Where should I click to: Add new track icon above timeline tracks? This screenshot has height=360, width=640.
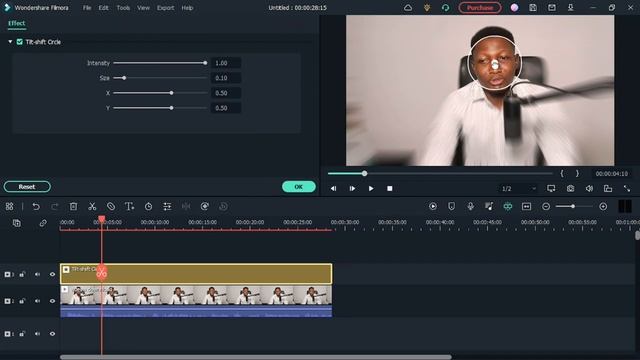(x=16, y=223)
